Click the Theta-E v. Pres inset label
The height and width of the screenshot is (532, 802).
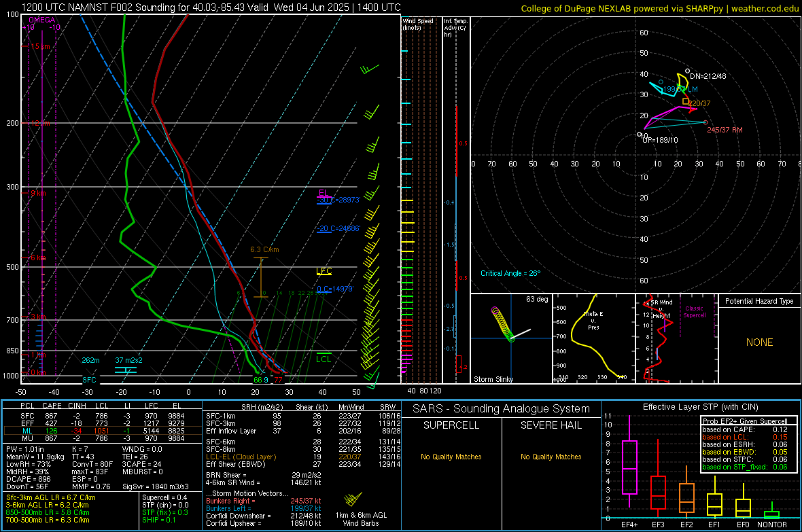point(593,320)
